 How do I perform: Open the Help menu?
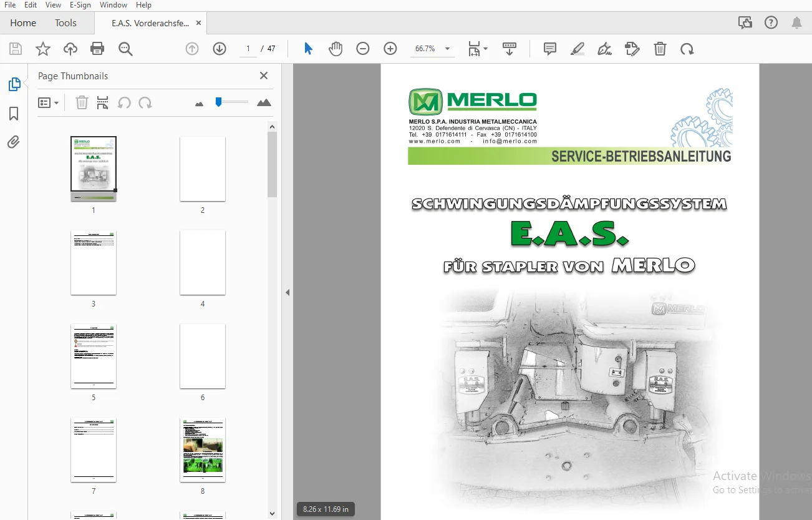click(x=143, y=5)
